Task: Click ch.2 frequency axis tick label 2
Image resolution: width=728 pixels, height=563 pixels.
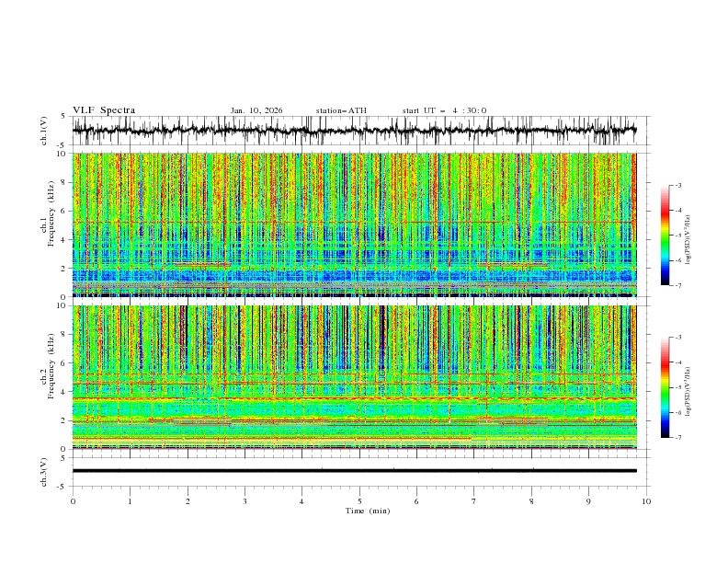Action: (x=65, y=420)
